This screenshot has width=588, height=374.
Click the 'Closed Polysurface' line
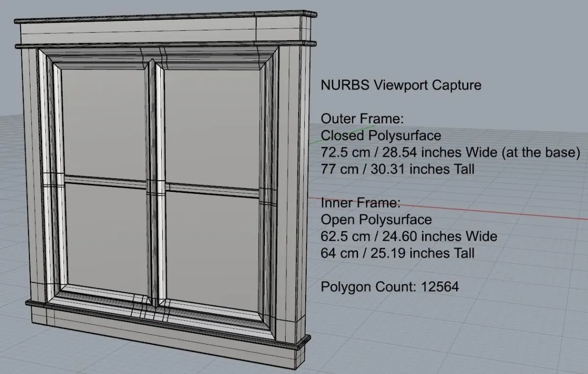[381, 135]
